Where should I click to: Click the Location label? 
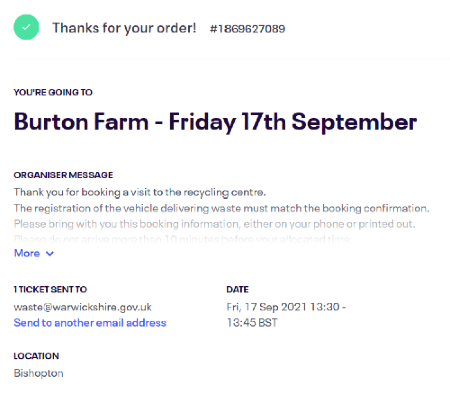(x=36, y=356)
